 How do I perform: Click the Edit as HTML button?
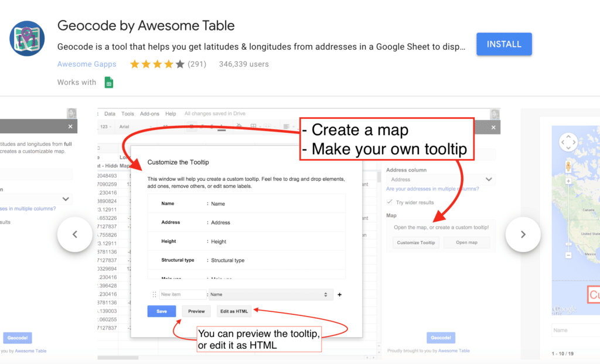click(x=234, y=311)
